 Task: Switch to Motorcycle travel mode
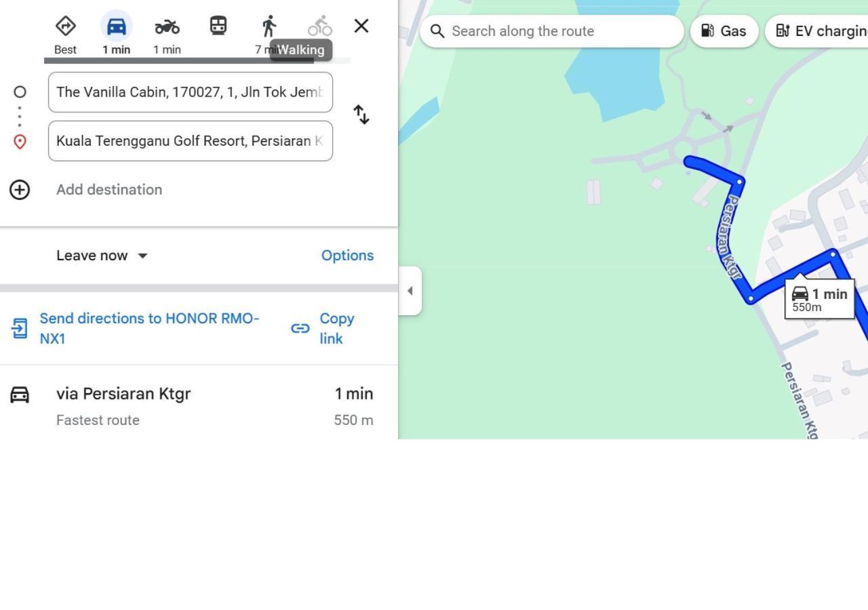[x=167, y=27]
